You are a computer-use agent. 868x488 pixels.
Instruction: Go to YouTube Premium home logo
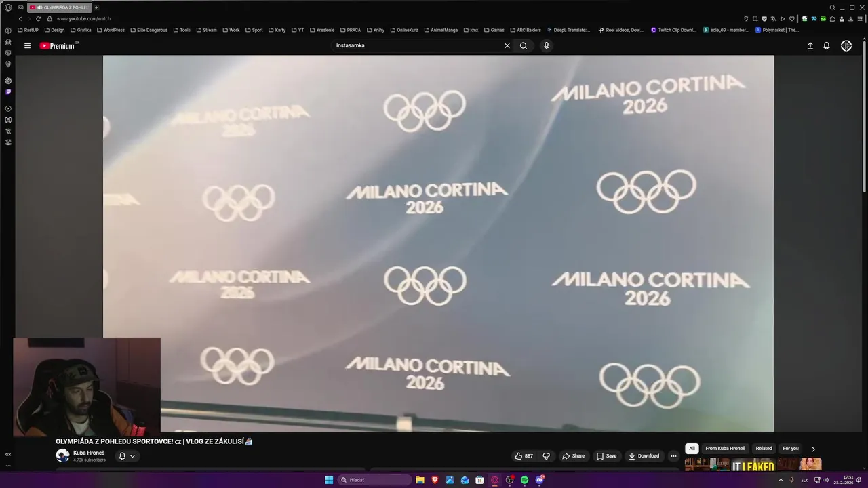coord(58,46)
